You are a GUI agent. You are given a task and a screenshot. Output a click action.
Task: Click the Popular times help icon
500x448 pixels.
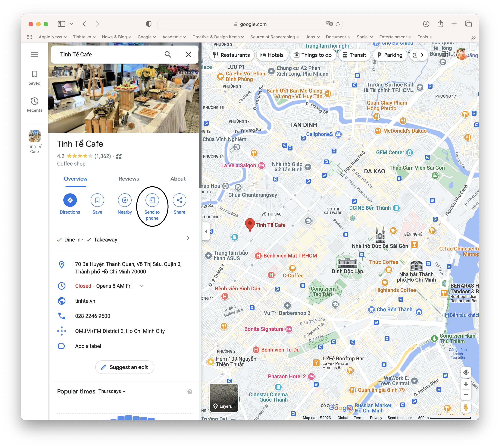point(190,392)
